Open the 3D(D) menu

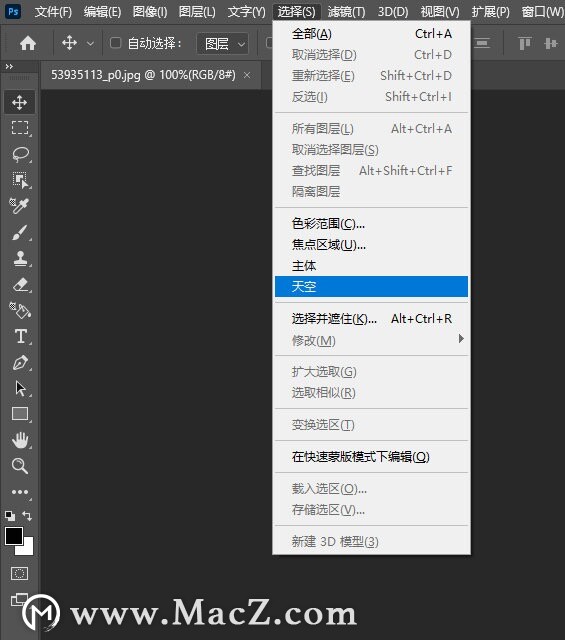pyautogui.click(x=393, y=12)
